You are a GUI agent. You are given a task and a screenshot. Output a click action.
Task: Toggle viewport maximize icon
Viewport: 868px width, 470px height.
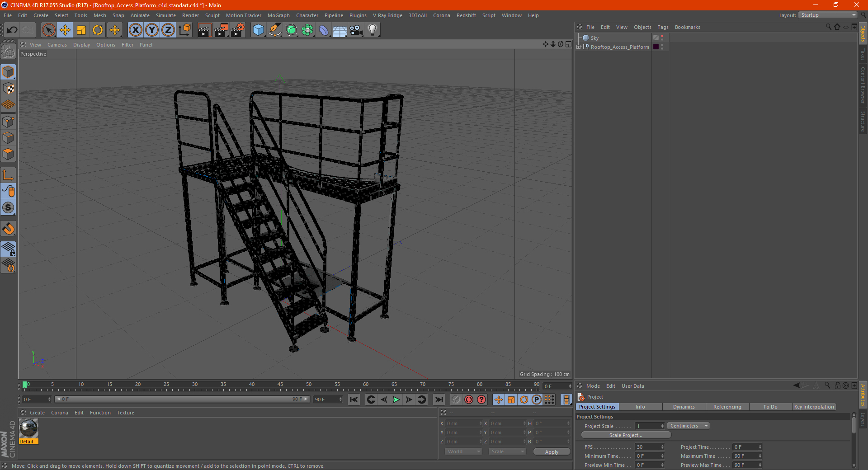(568, 44)
